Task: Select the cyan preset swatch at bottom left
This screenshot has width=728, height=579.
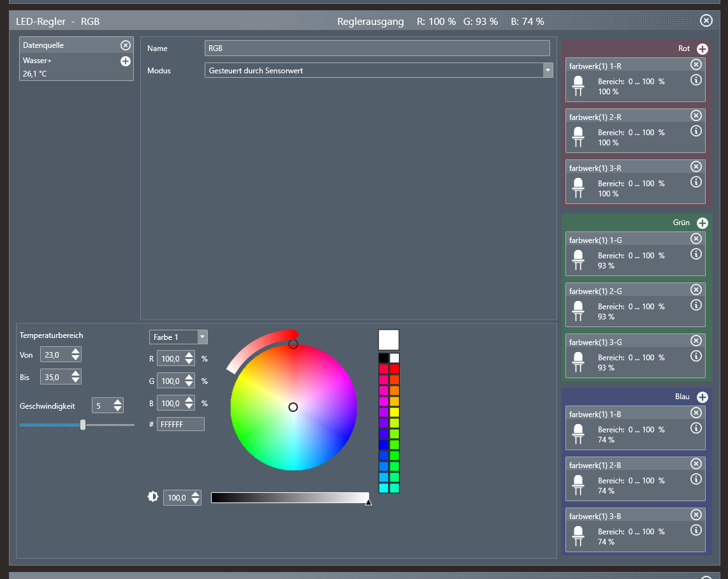Action: click(x=384, y=488)
